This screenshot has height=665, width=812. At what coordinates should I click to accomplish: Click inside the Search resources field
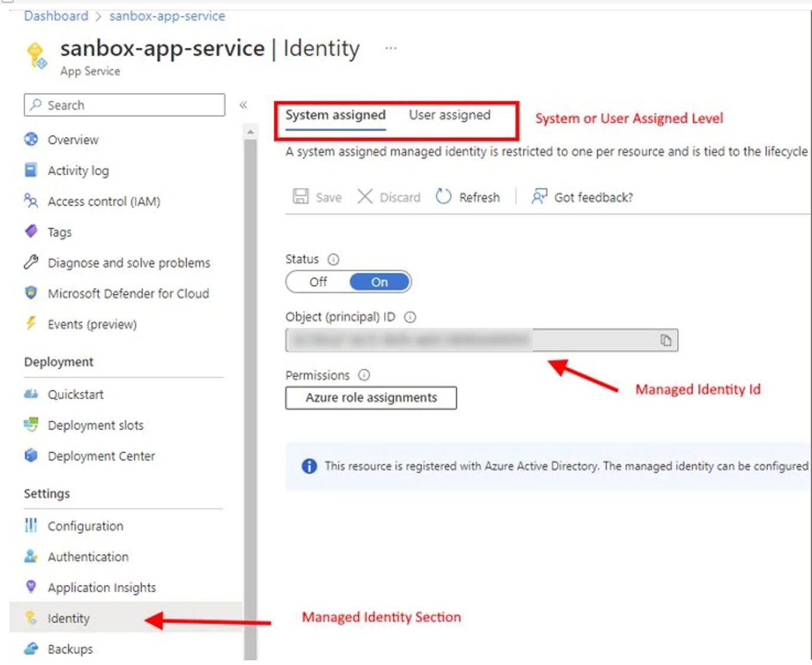(x=124, y=105)
